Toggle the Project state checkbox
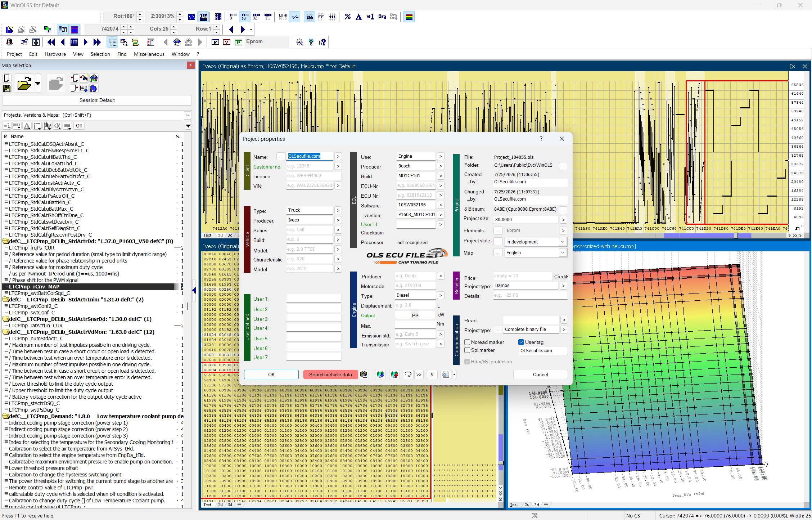The height and width of the screenshot is (520, 812). (x=498, y=241)
